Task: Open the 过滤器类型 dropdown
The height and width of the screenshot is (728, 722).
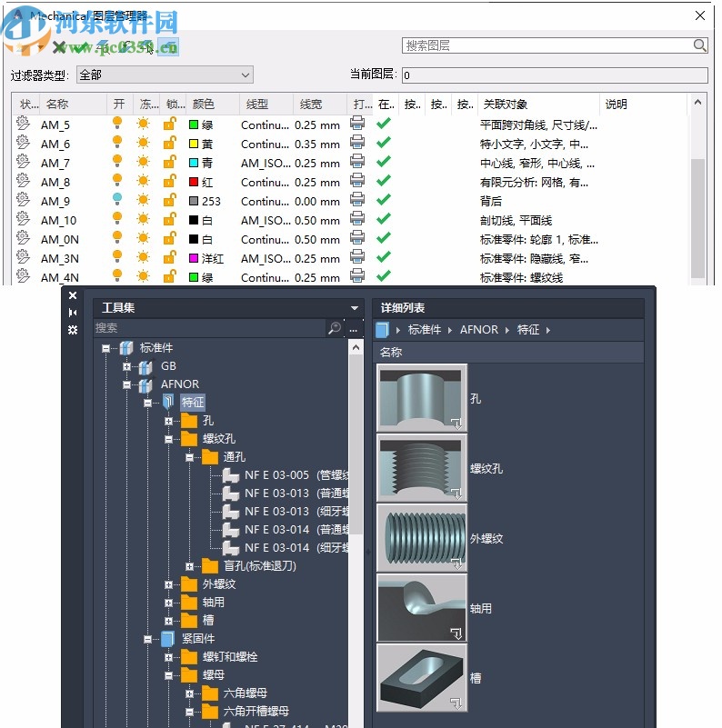Action: pyautogui.click(x=165, y=75)
